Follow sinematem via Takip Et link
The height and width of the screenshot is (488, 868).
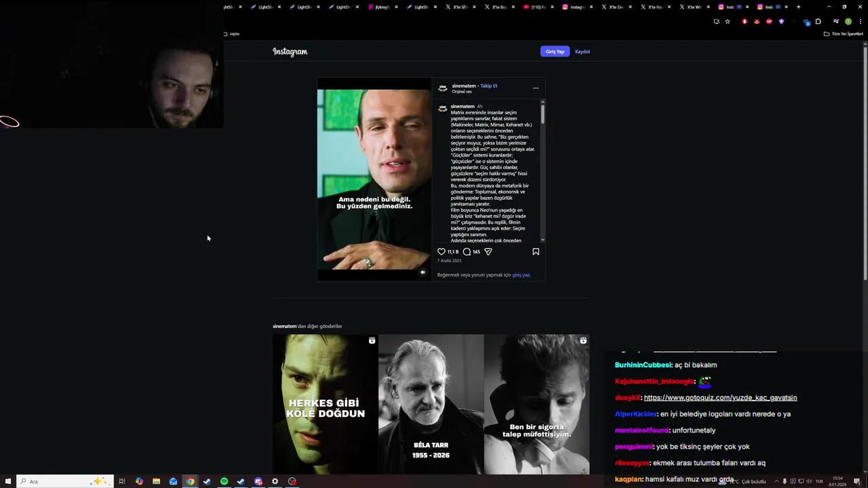click(x=489, y=86)
